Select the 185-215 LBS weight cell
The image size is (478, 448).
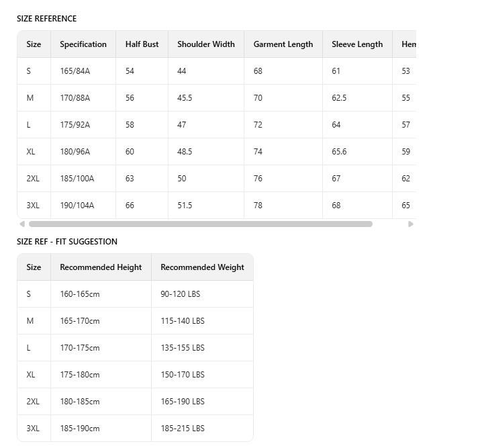coord(183,429)
